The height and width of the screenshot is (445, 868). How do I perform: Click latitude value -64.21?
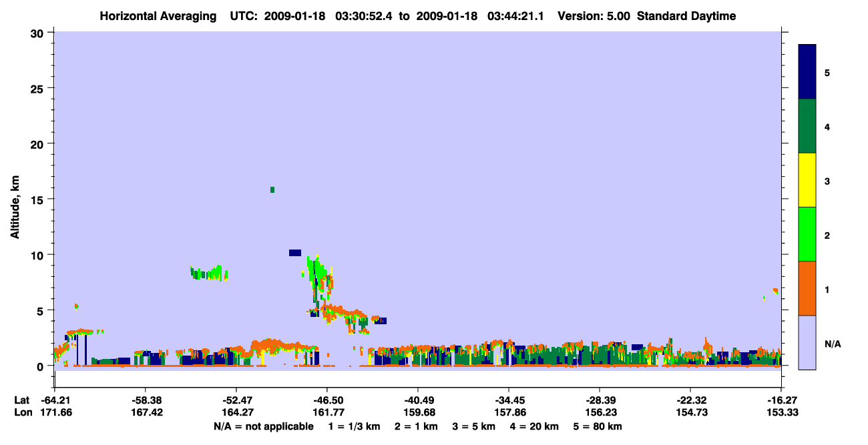(x=55, y=400)
